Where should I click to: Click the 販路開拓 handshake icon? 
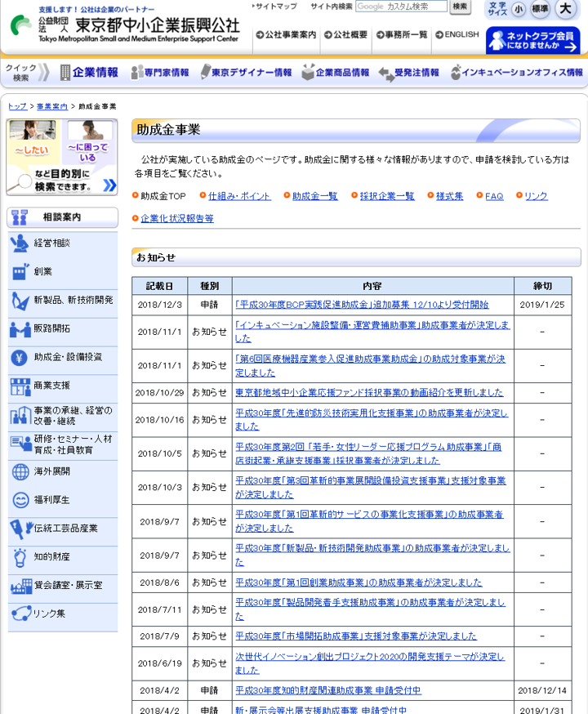click(x=20, y=329)
